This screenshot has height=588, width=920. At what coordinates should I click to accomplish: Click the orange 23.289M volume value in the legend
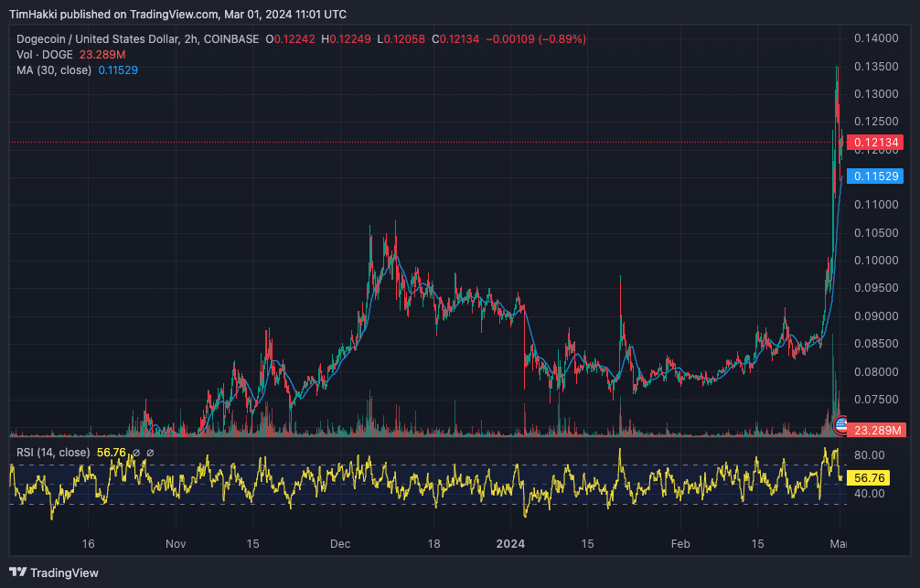[x=102, y=53]
